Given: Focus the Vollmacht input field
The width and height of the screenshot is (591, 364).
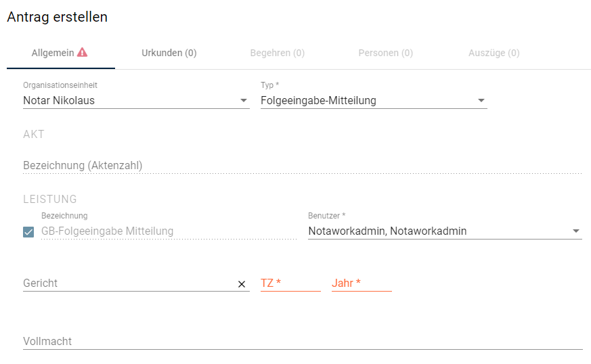Looking at the screenshot, I should (x=303, y=342).
